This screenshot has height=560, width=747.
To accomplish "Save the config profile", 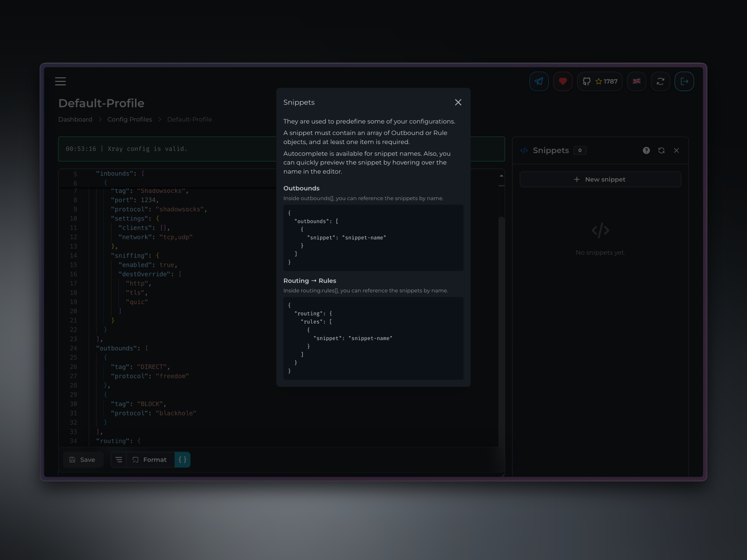I will click(82, 460).
